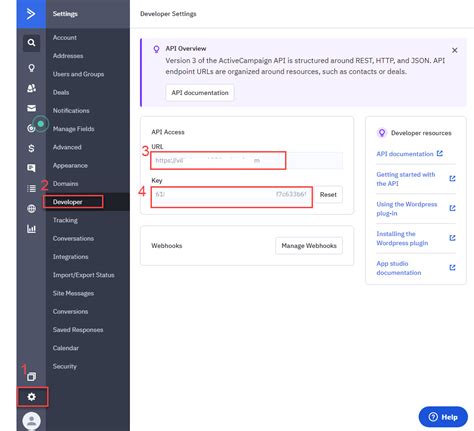Open Installing the Wordpress plugin link
This screenshot has height=431, width=474.
tap(402, 238)
